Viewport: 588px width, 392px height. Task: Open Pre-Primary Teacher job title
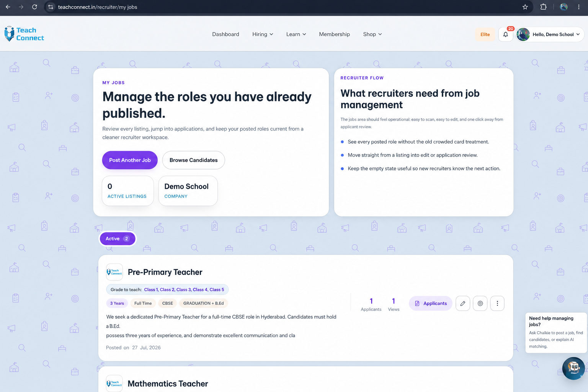[x=165, y=272]
